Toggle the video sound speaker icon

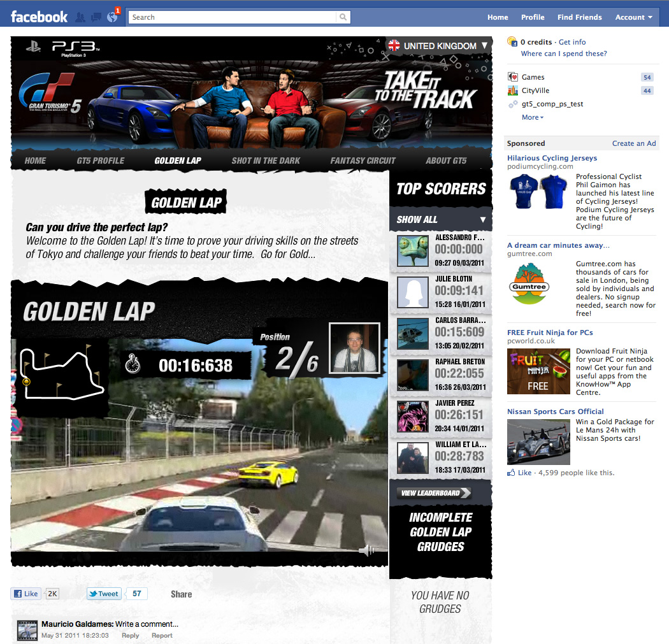(x=366, y=550)
